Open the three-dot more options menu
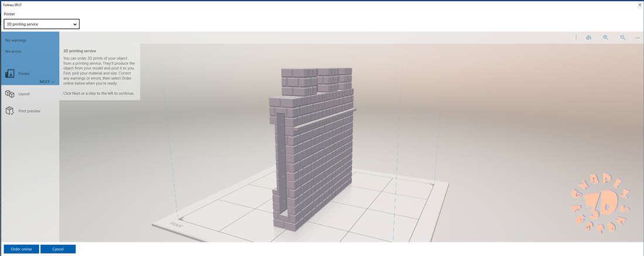 638,38
